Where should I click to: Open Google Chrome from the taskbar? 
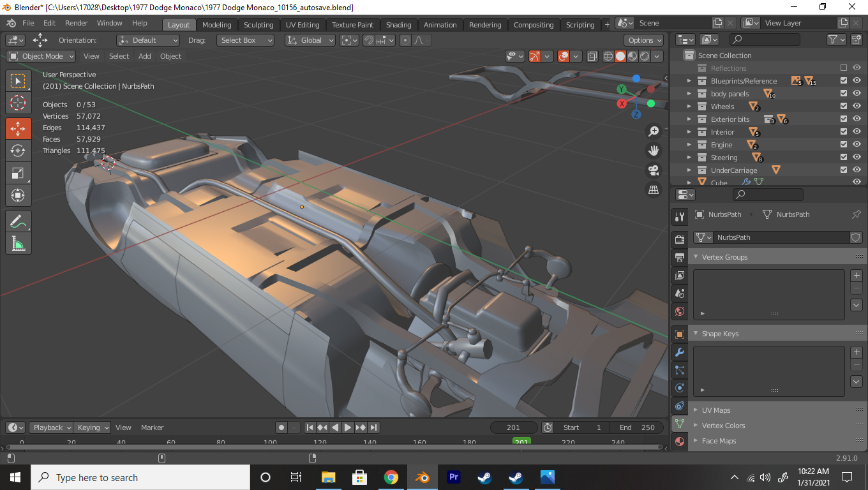click(x=391, y=477)
